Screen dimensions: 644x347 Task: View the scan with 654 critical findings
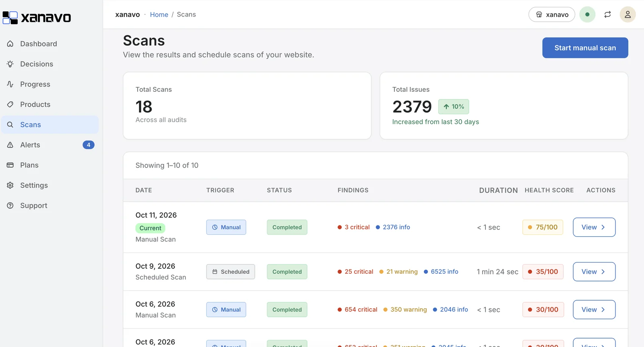(x=594, y=310)
